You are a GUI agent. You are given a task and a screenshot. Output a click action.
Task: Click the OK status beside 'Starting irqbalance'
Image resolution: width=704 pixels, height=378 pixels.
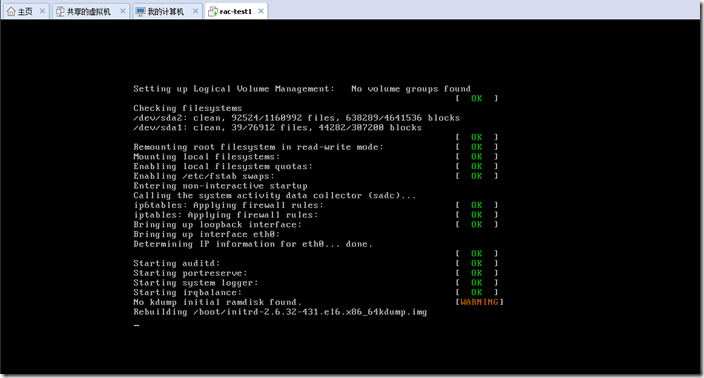(476, 293)
